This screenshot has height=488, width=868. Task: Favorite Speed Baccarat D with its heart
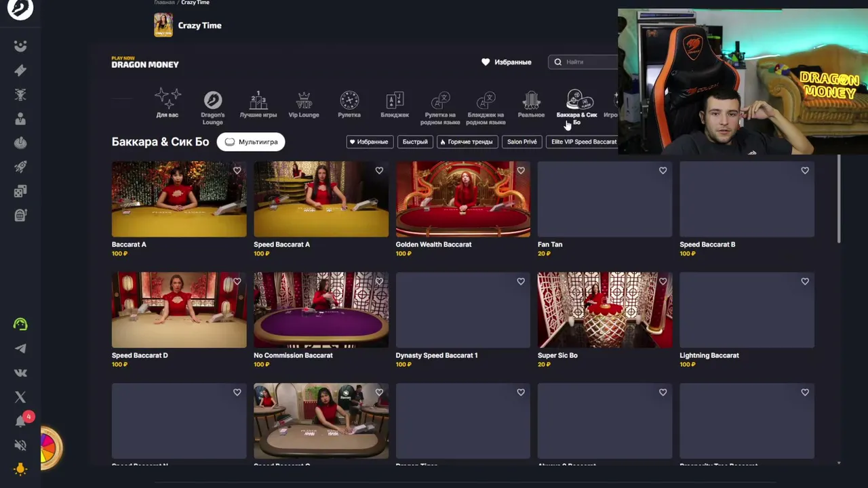(x=237, y=281)
